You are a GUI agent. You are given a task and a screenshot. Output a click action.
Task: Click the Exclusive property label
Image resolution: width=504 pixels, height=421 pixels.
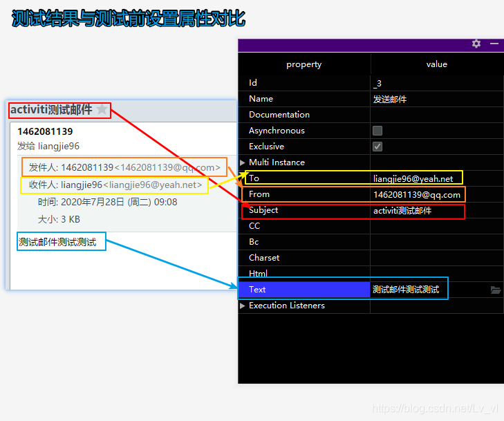pos(266,147)
